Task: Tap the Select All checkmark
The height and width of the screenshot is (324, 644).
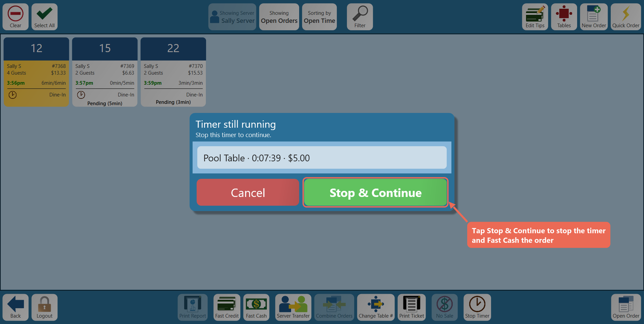Action: 44,16
